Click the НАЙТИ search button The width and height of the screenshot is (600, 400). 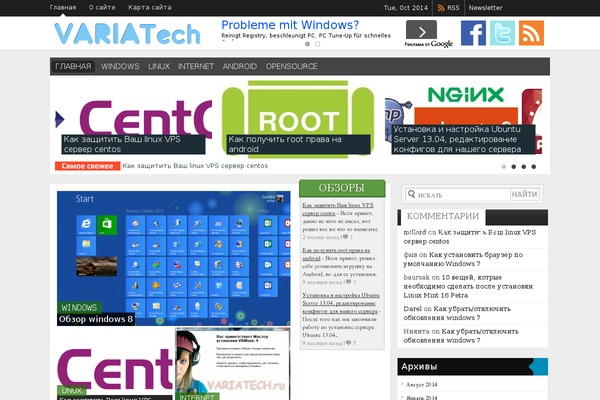coord(525,194)
